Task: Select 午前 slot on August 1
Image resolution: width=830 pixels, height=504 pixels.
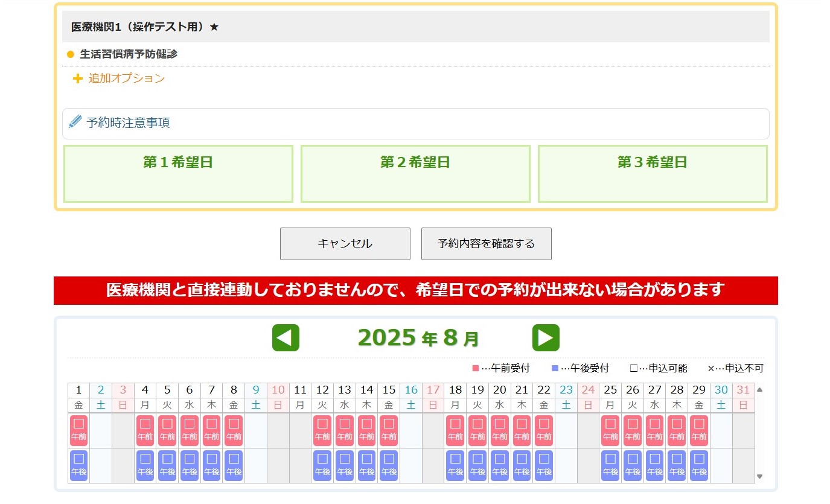Action: tap(78, 430)
